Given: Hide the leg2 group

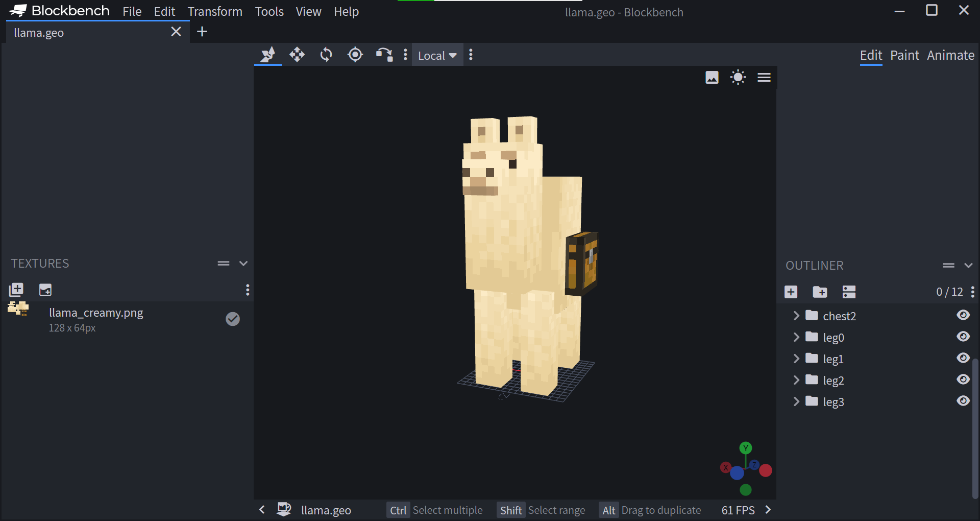Looking at the screenshot, I should (x=963, y=380).
